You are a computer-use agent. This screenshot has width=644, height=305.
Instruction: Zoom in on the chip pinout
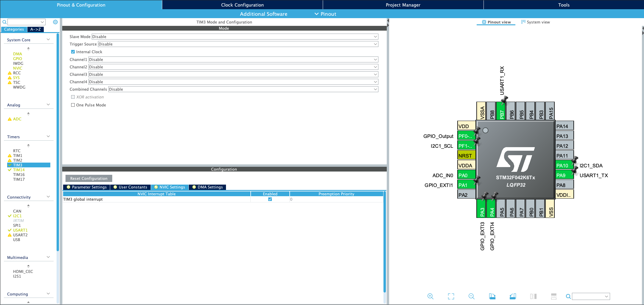(430, 296)
